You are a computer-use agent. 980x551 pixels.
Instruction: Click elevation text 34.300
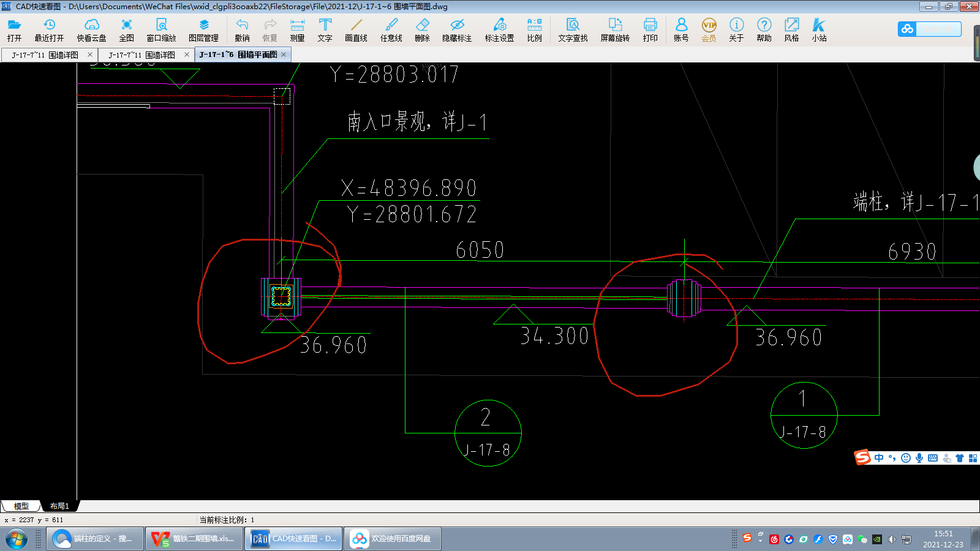(555, 336)
